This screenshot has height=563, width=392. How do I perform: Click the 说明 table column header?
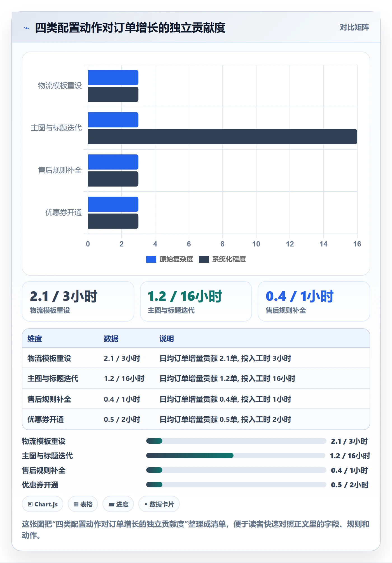[167, 339]
